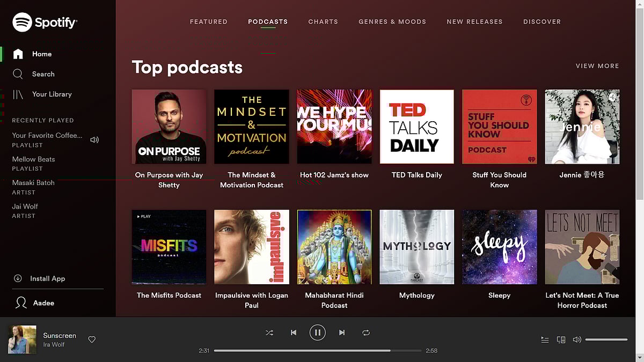The width and height of the screenshot is (644, 362).
Task: Toggle repeat mode
Action: pos(366,333)
